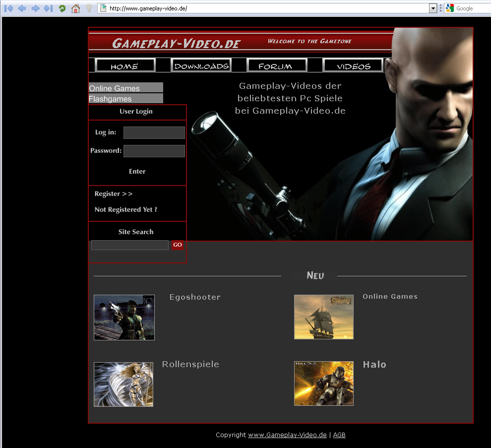Click the page icon in address bar
Viewport: 491px width, 448px height.
tap(103, 8)
